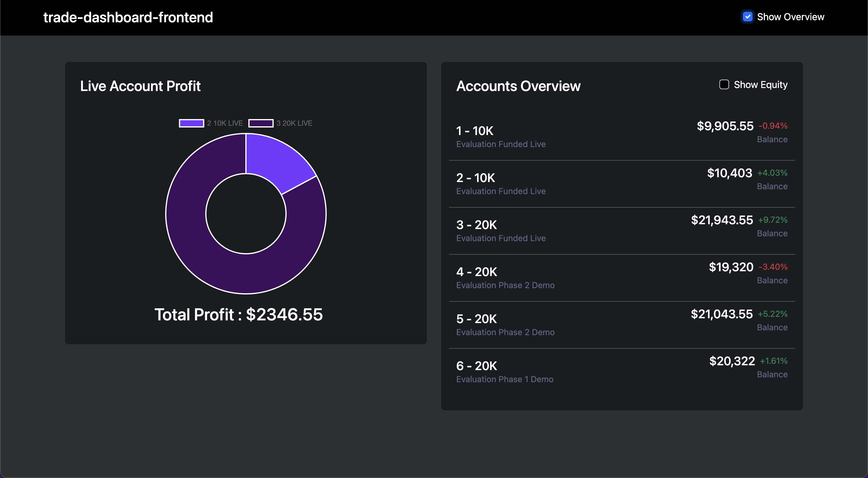Click the $9,905.55 balance value

pos(725,126)
